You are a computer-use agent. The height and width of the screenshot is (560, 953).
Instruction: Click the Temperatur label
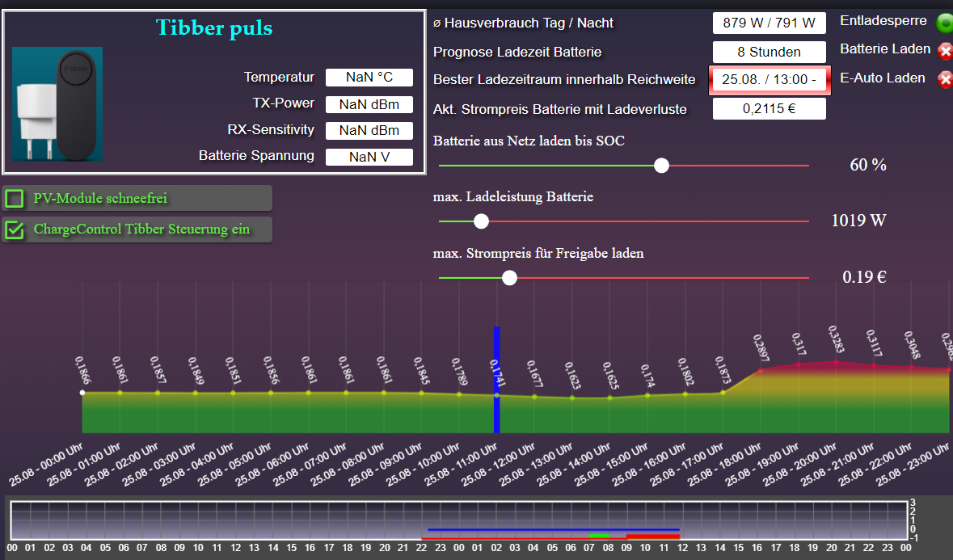(x=279, y=77)
